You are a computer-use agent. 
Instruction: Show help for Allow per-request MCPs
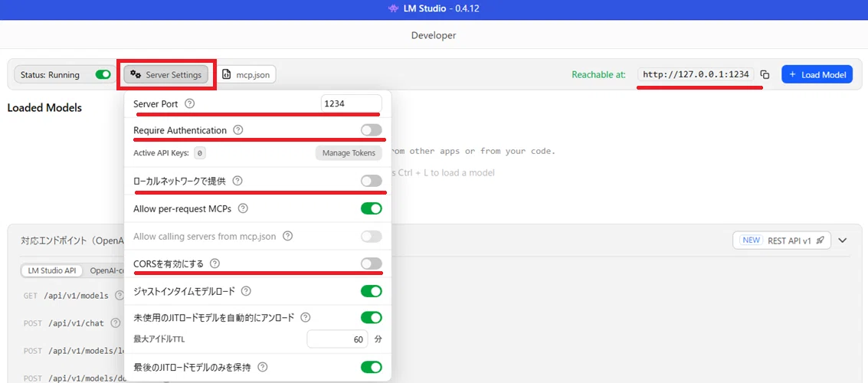242,208
